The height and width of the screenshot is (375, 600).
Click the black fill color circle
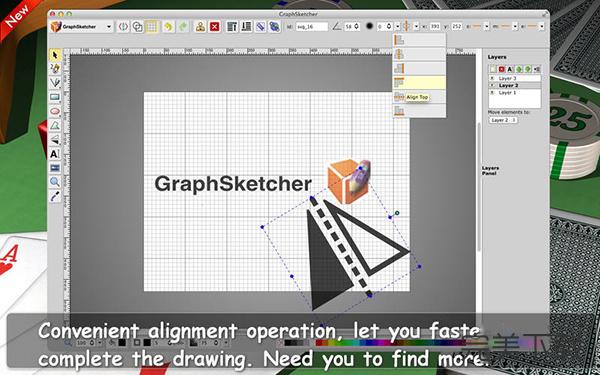coord(369,26)
